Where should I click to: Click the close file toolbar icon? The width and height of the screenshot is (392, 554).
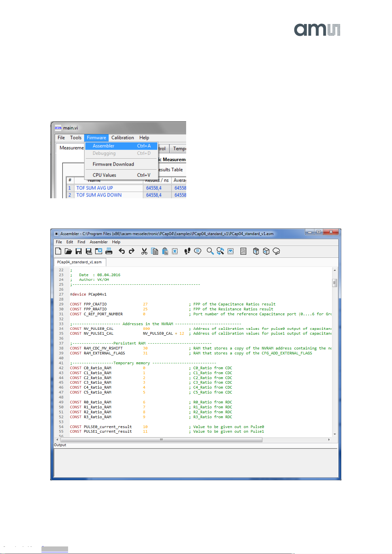99,252
